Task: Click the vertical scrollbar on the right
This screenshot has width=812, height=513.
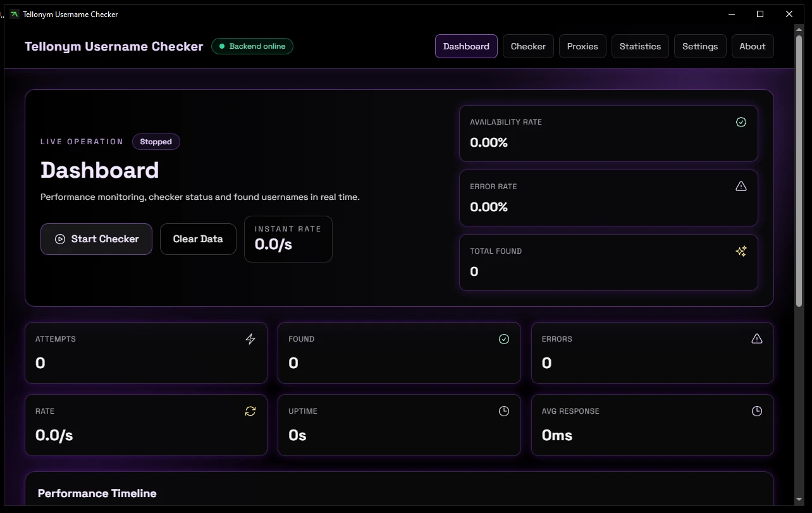Action: pos(799,190)
